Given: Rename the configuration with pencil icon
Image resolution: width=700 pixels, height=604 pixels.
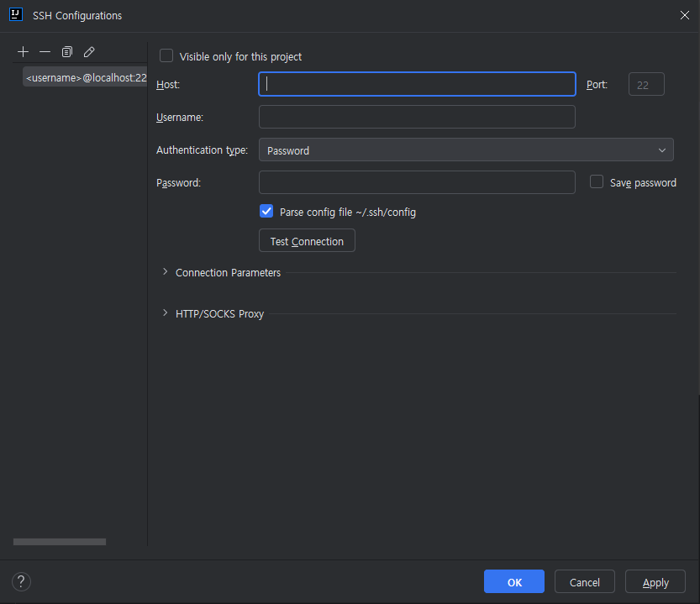Looking at the screenshot, I should click(x=89, y=52).
